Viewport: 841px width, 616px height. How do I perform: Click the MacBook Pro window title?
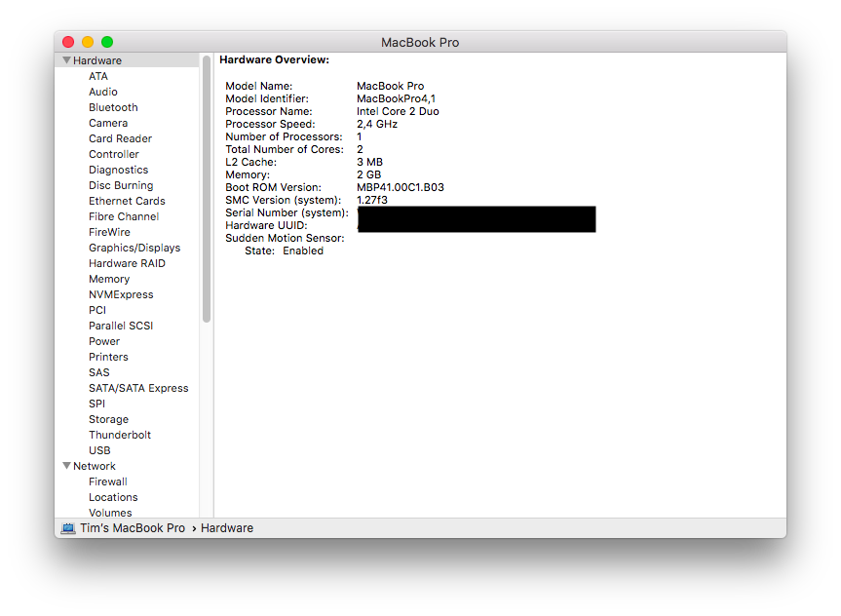420,42
